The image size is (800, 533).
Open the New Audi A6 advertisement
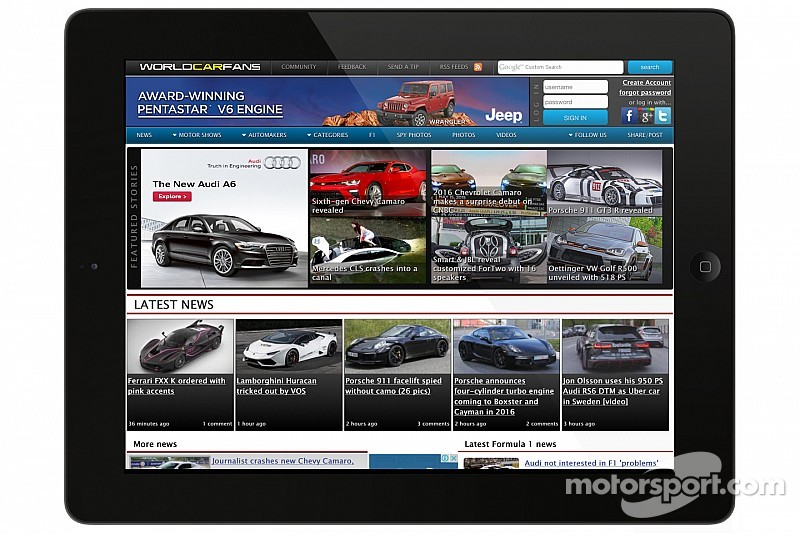click(224, 218)
